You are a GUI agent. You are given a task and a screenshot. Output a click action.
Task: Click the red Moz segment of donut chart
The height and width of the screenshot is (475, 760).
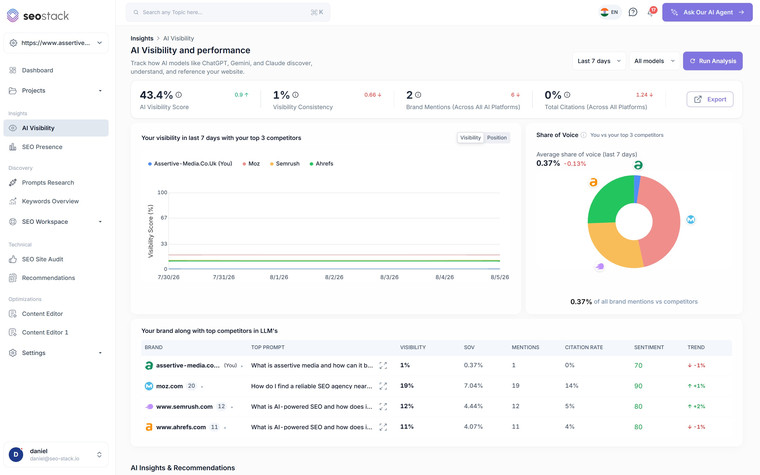665,221
